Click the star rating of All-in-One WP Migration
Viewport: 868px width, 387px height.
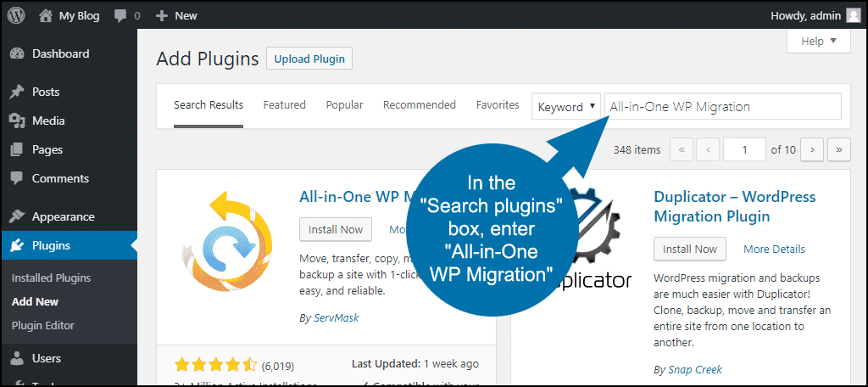point(216,365)
